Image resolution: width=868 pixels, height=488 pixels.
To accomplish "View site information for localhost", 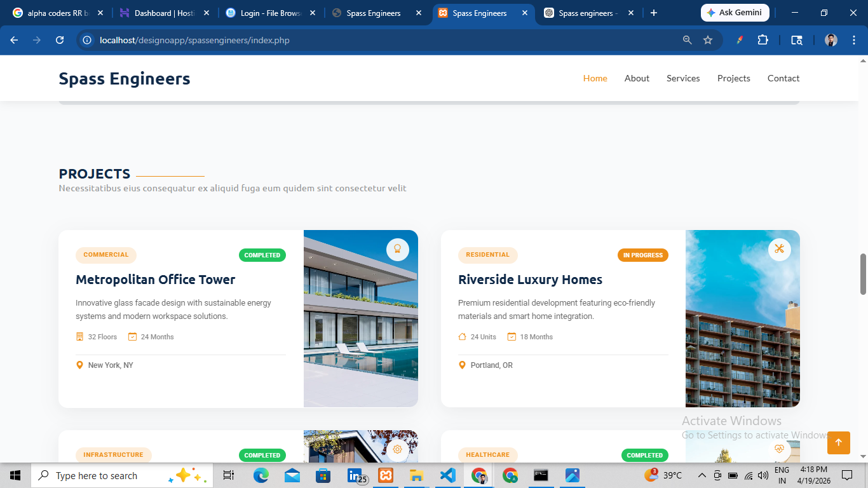I will [x=87, y=40].
